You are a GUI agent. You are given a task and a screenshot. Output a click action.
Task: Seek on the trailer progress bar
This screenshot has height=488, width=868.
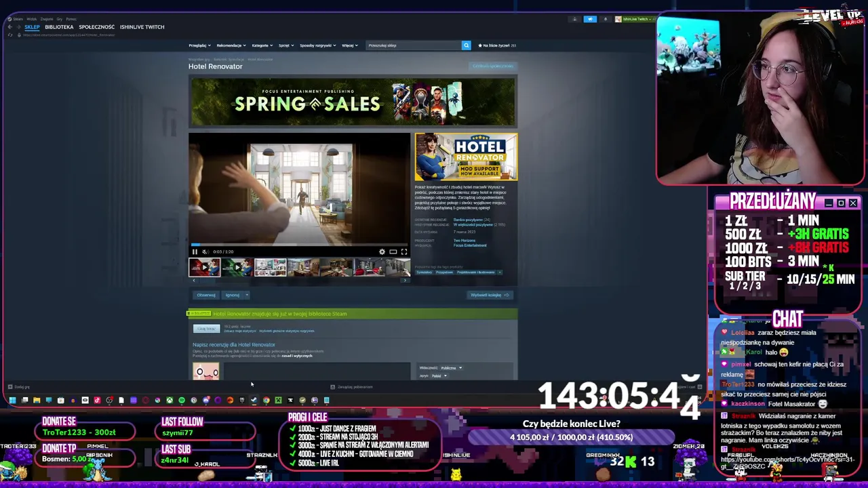299,245
